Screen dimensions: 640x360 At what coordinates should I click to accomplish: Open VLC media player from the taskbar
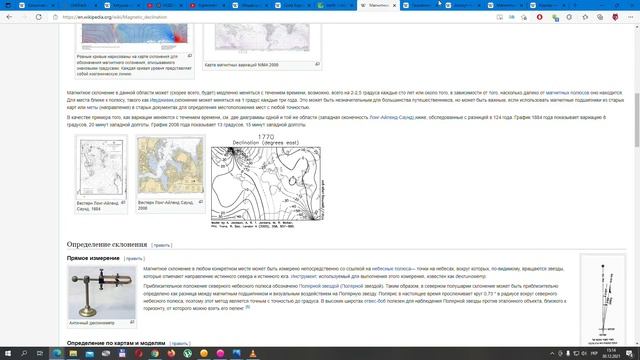(253, 353)
